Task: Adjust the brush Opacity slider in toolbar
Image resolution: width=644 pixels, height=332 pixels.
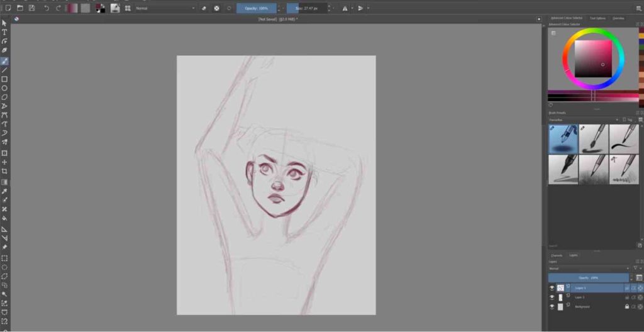Action: (257, 8)
